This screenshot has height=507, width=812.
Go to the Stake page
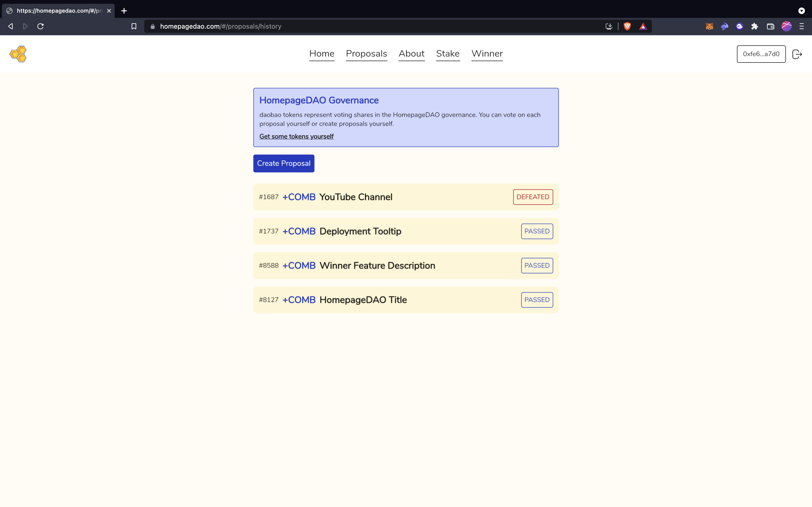[448, 54]
